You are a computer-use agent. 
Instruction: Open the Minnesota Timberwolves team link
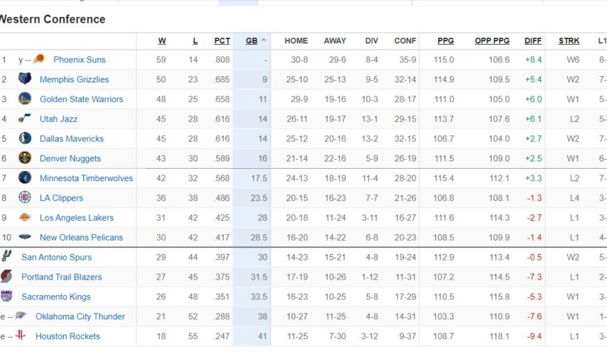86,179
